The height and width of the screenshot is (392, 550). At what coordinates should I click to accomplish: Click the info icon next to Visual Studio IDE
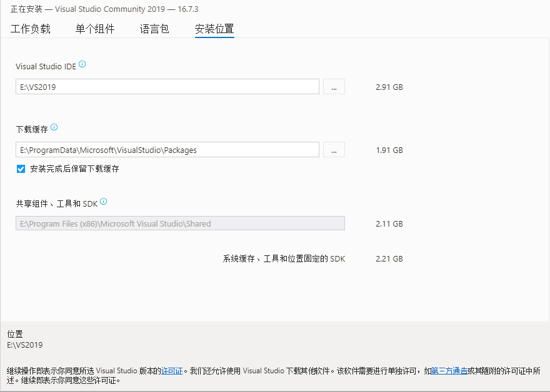pyautogui.click(x=82, y=64)
